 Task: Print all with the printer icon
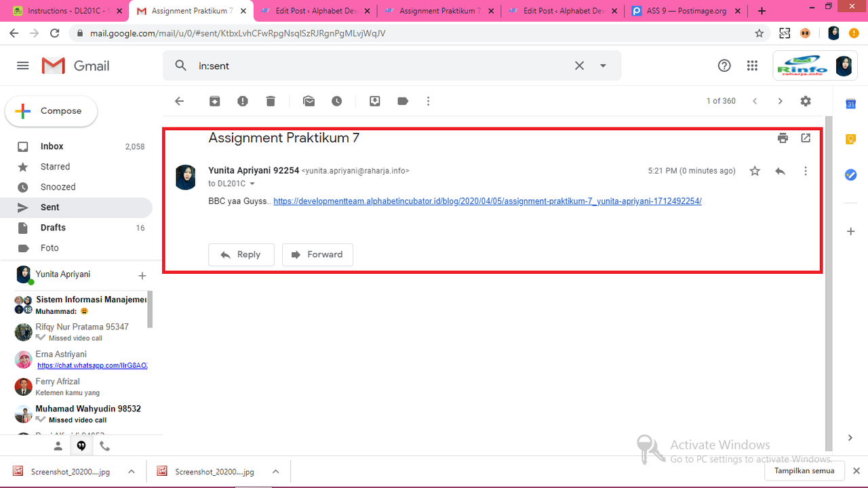click(x=783, y=138)
